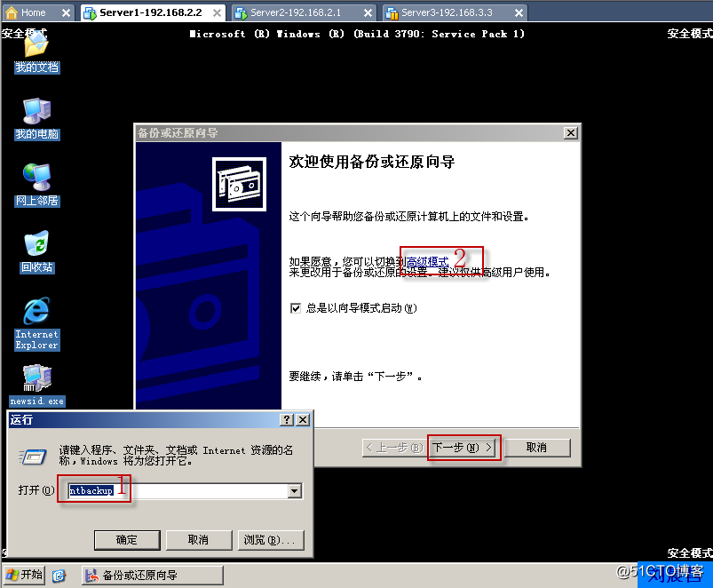Close the Backup or Restore Wizard window

[x=571, y=133]
